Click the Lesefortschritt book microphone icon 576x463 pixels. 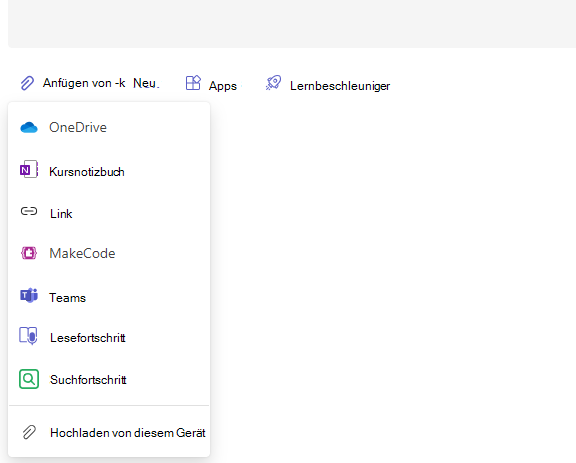[28, 335]
